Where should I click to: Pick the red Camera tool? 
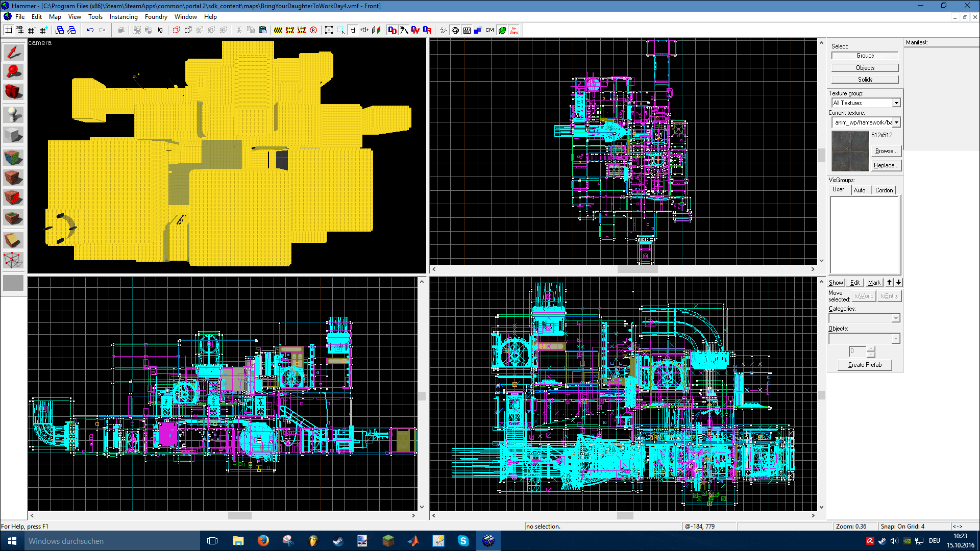pyautogui.click(x=13, y=91)
